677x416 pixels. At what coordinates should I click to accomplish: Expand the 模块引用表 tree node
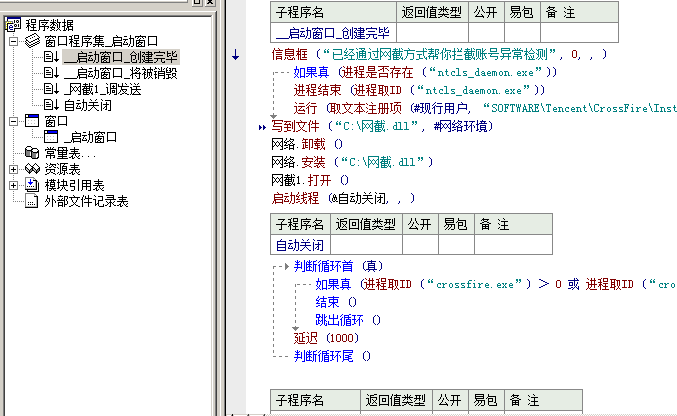(x=13, y=185)
